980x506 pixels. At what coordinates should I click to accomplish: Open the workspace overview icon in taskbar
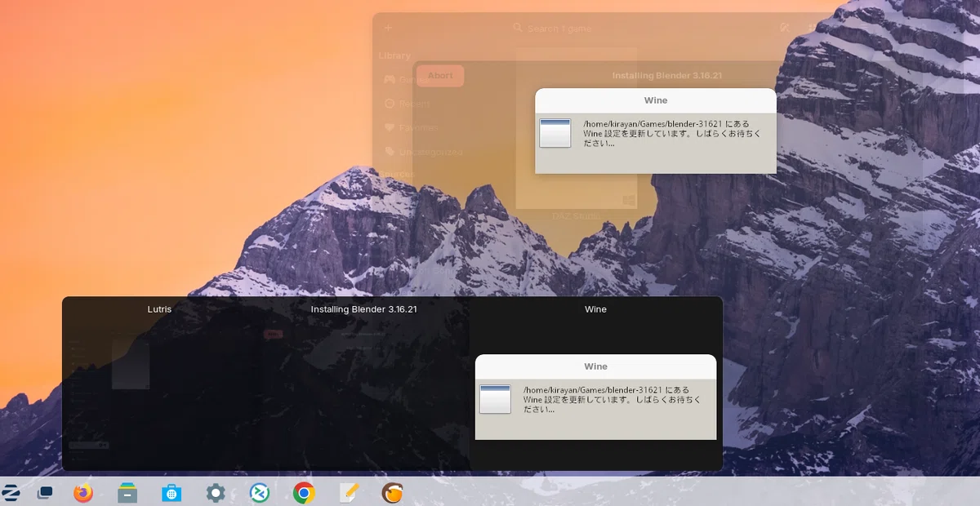pos(46,492)
